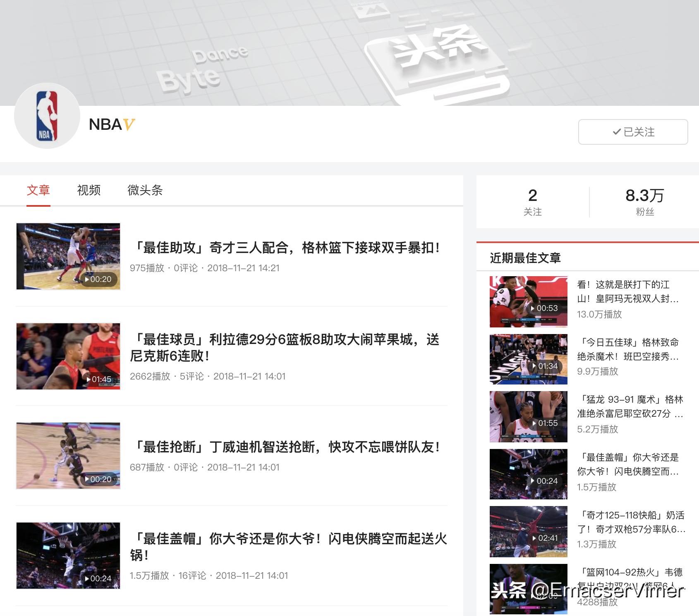The image size is (699, 616).
Task: Open the 微头条 tab
Action: click(x=146, y=190)
